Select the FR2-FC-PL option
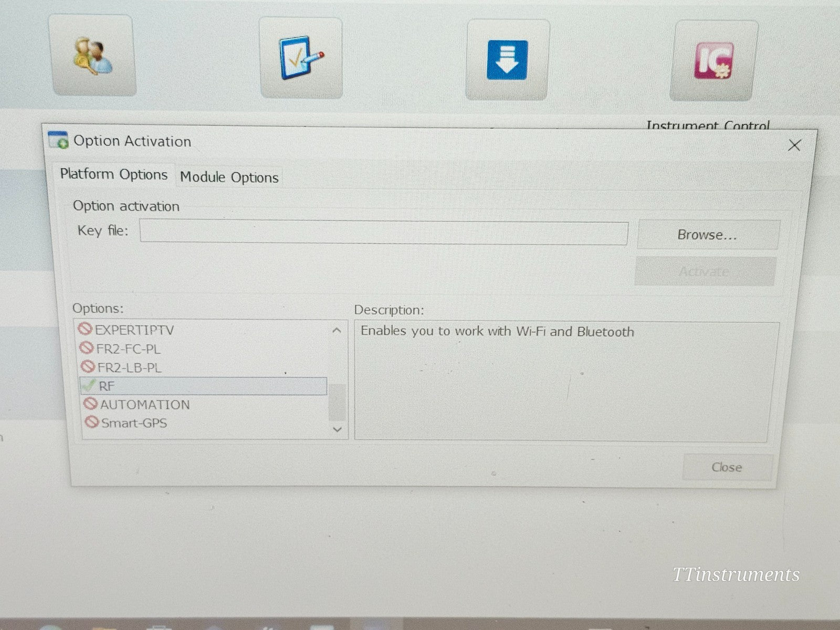The width and height of the screenshot is (840, 630). tap(128, 349)
